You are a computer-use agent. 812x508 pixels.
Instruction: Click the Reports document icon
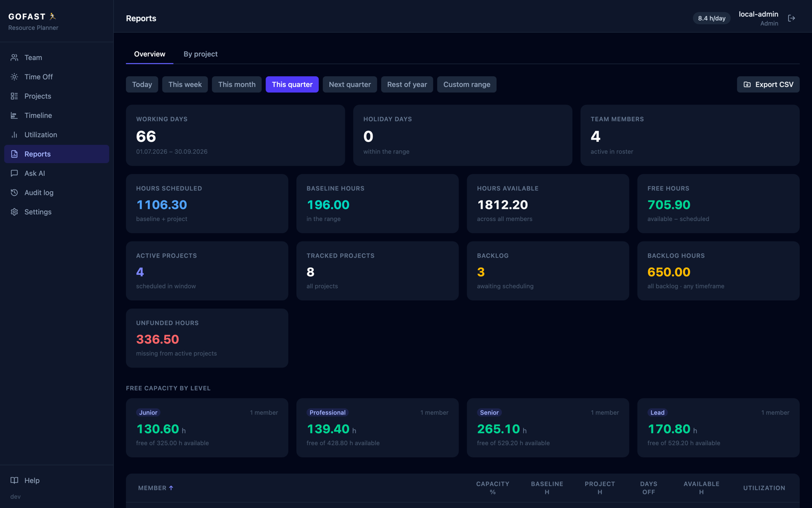[x=14, y=154]
